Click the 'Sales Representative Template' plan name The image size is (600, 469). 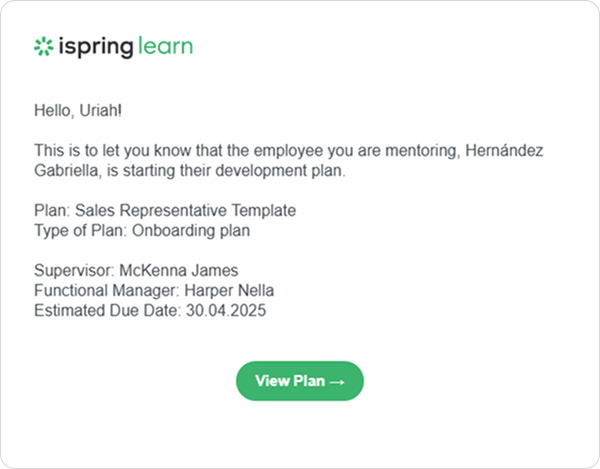(x=185, y=210)
